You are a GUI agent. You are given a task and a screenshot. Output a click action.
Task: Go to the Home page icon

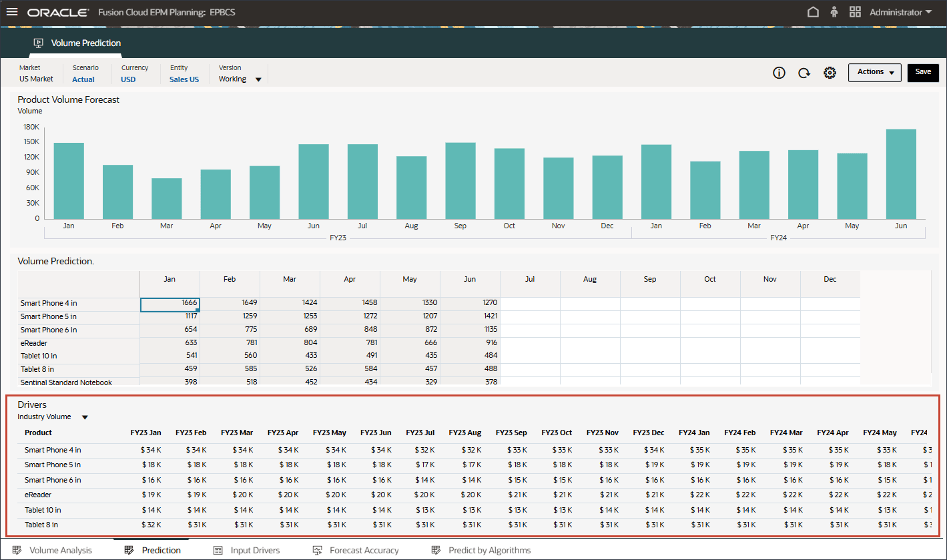click(813, 12)
